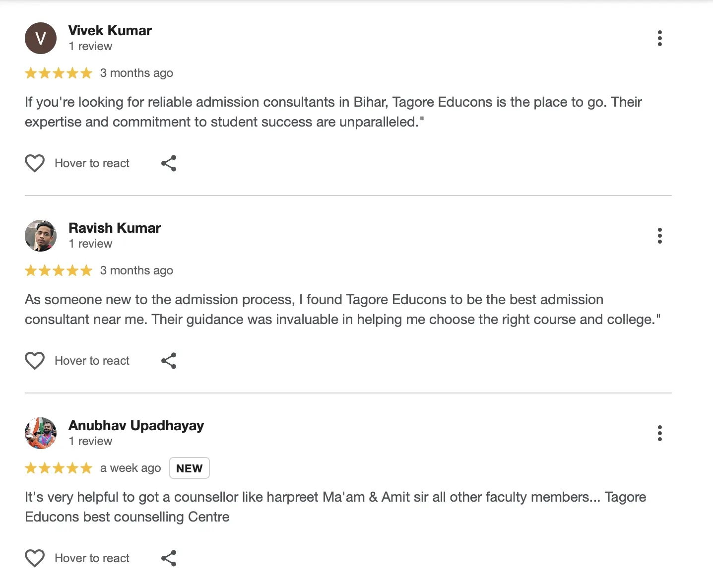The height and width of the screenshot is (588, 713).
Task: Open Anubhav Upadhayay's profile photo
Action: click(x=41, y=433)
